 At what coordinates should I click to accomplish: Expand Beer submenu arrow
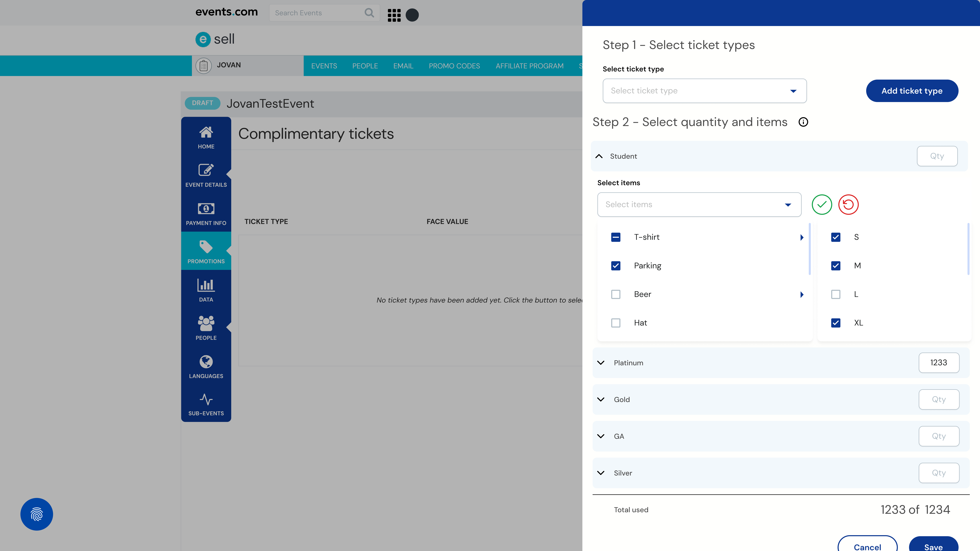pyautogui.click(x=802, y=294)
